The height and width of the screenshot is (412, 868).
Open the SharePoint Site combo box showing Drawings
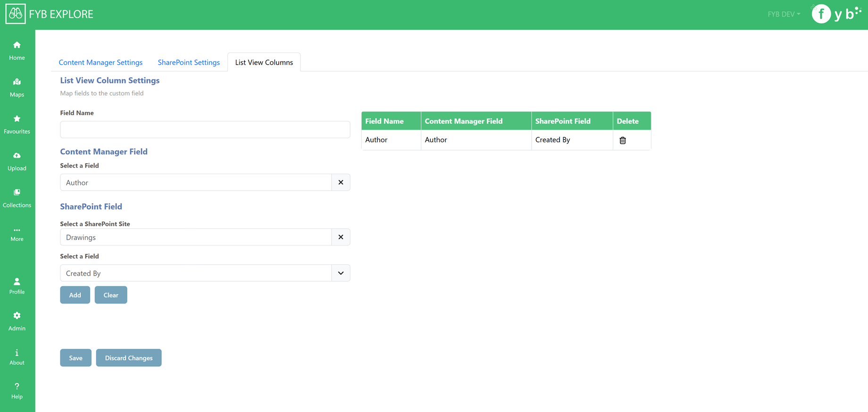coord(196,237)
